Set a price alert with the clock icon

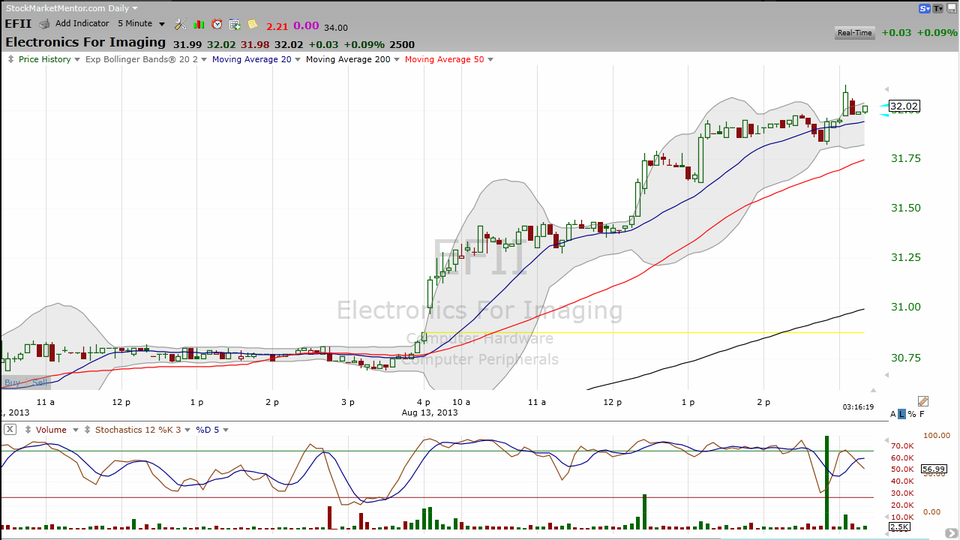217,24
